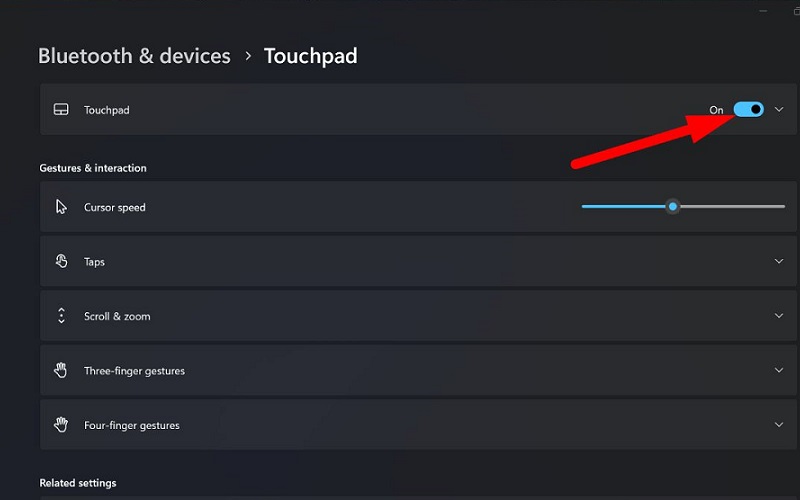800x500 pixels.
Task: Select the Four-finger gestures label
Action: 132,425
